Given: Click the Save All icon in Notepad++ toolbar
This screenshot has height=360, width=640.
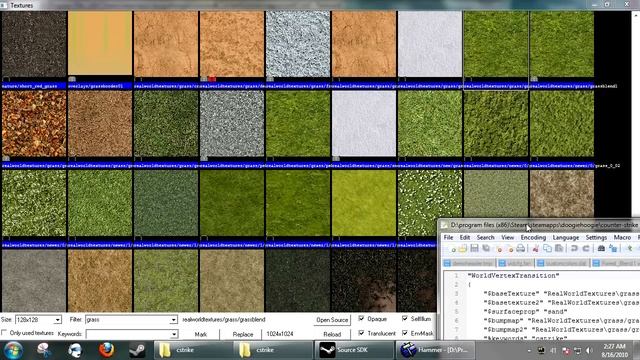Looking at the screenshot, I should 486,248.
